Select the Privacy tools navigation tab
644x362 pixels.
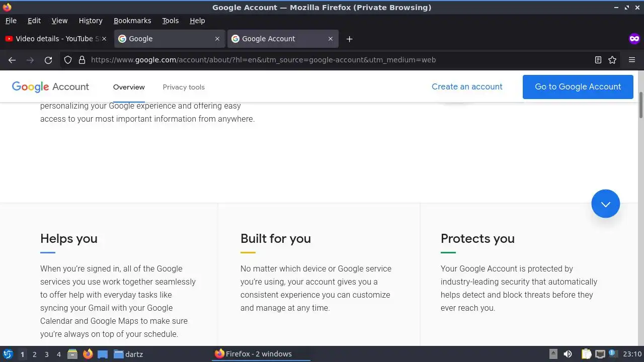coord(184,87)
